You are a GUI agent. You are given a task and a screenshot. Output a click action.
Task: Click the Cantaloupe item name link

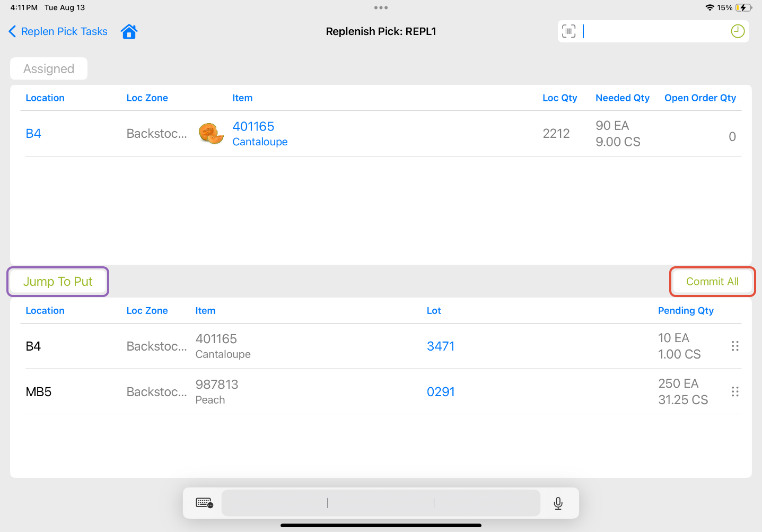(x=260, y=142)
